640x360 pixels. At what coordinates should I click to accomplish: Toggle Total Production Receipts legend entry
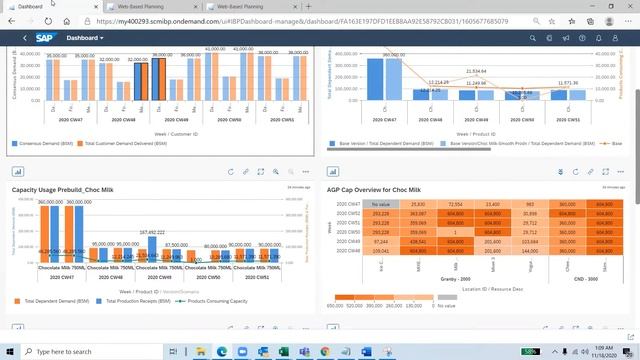tap(133, 301)
